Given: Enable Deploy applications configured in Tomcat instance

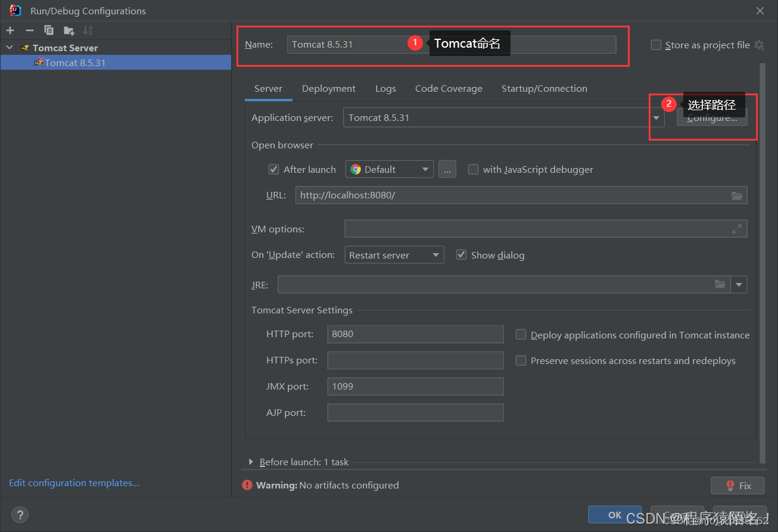Looking at the screenshot, I should click(x=521, y=335).
